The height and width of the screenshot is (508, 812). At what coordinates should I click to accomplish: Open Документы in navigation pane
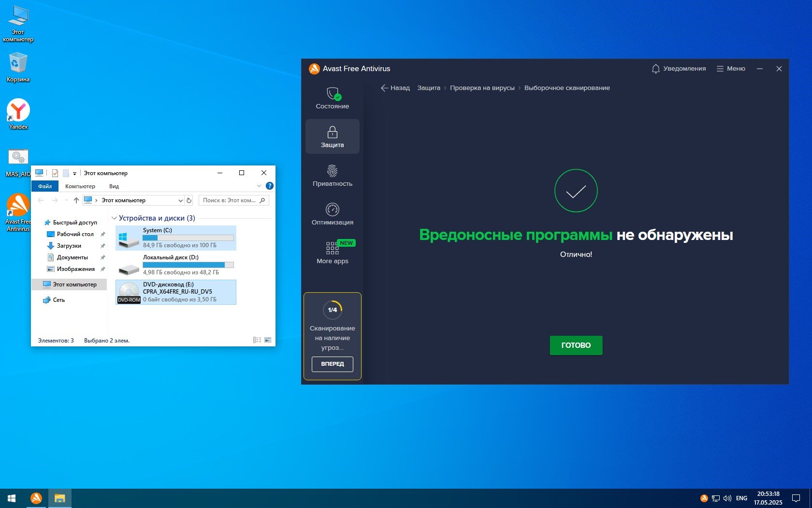(x=68, y=257)
